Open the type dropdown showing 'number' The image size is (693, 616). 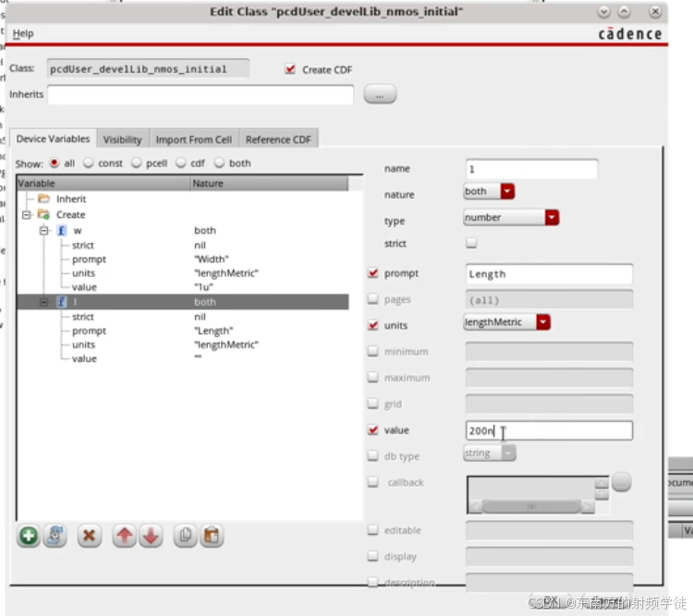(511, 217)
